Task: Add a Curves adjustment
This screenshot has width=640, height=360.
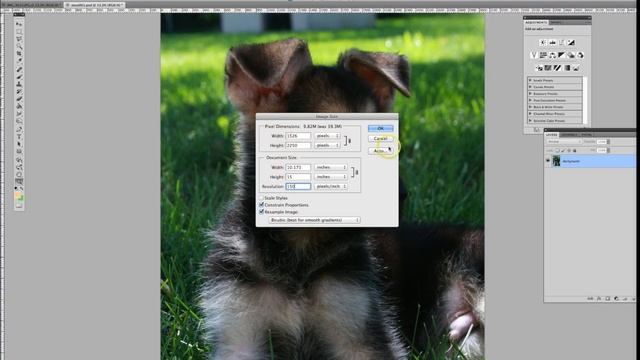Action: pos(562,43)
